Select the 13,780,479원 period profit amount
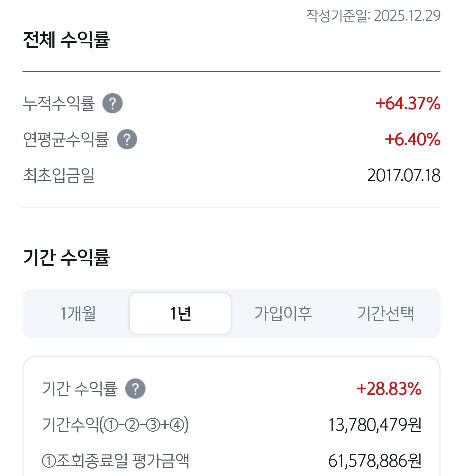 click(x=375, y=425)
